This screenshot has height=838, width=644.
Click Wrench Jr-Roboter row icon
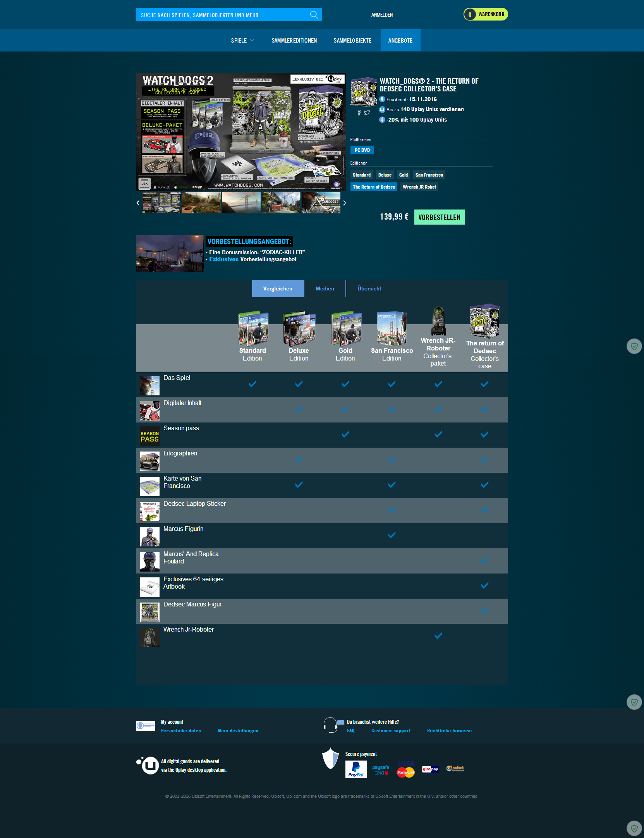pos(150,637)
